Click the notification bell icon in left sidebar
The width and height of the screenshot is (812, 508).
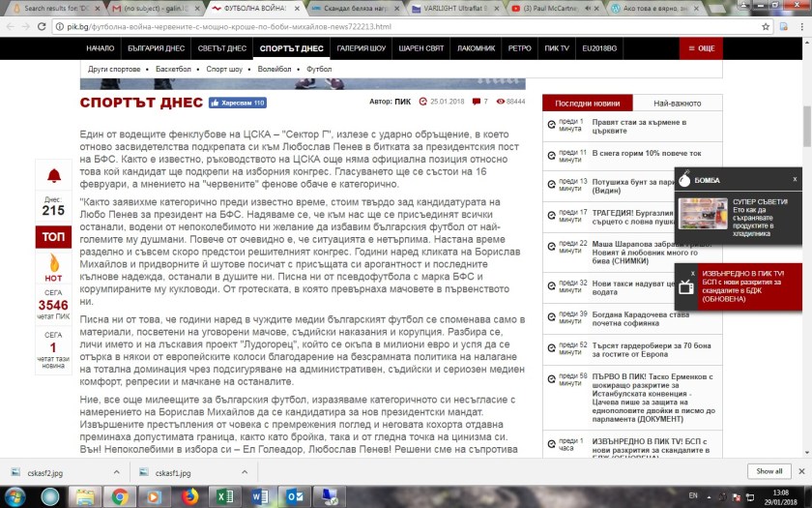coord(53,175)
